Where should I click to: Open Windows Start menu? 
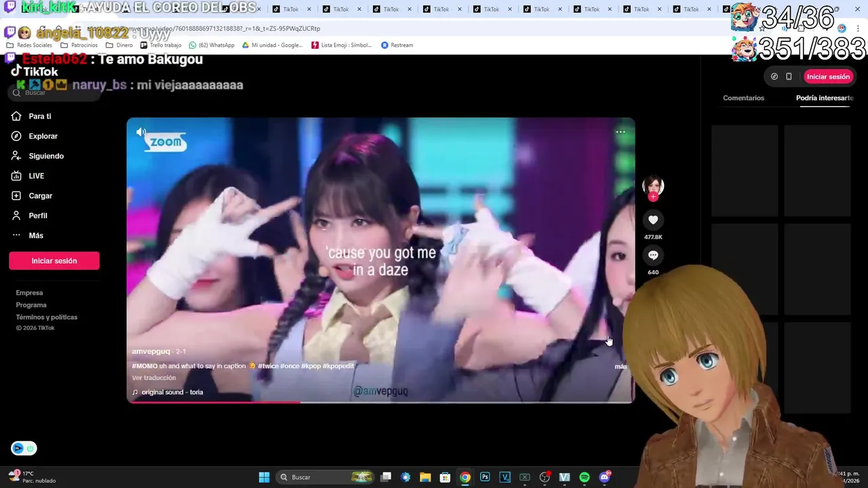264,477
